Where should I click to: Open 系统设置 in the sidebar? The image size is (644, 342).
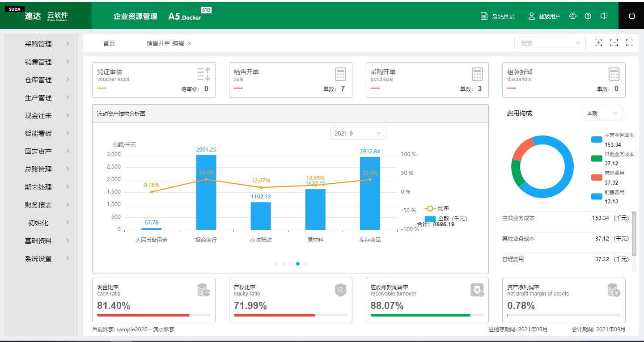point(42,258)
